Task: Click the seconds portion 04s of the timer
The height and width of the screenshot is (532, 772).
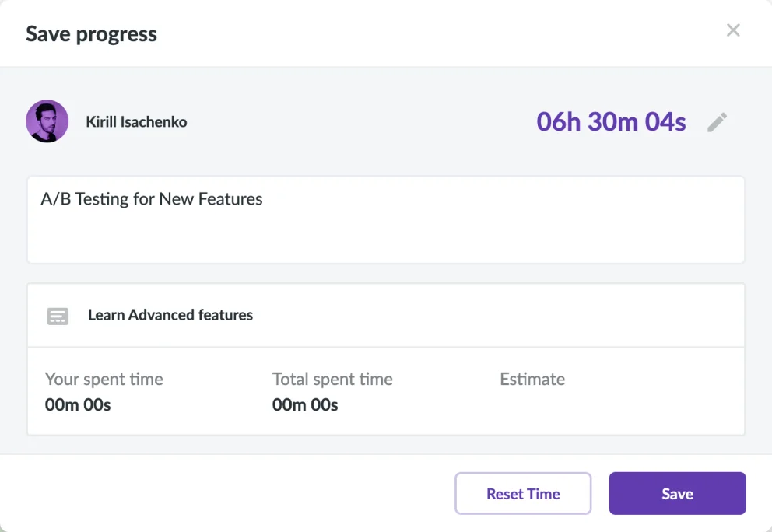Action: 665,121
